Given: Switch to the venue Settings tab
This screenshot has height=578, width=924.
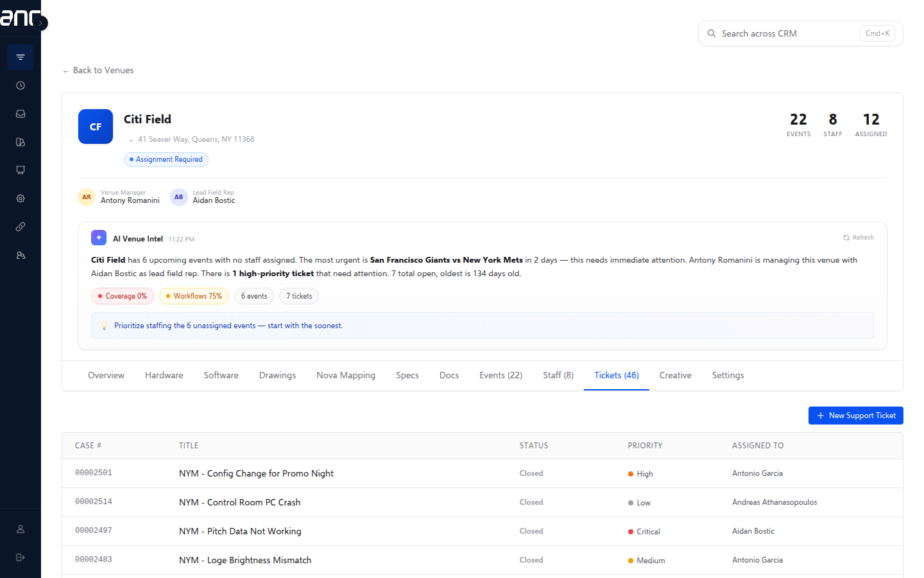Looking at the screenshot, I should tap(728, 376).
